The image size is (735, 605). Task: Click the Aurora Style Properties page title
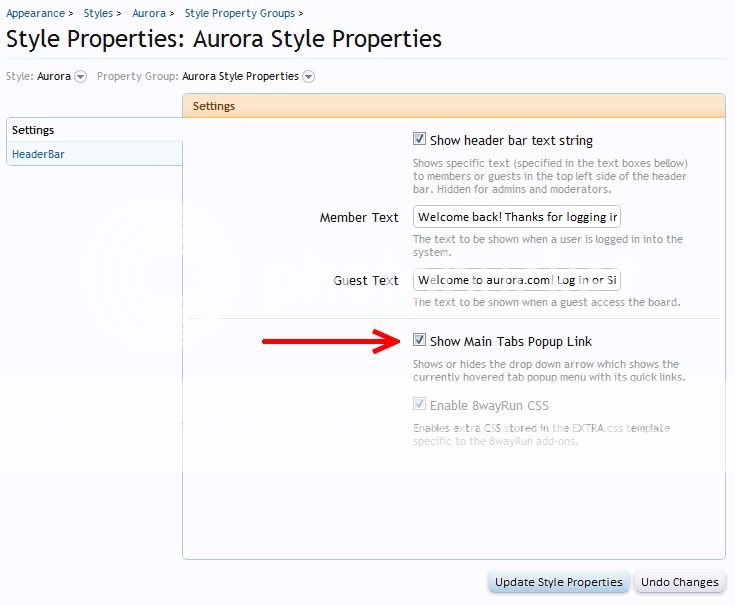[x=224, y=40]
